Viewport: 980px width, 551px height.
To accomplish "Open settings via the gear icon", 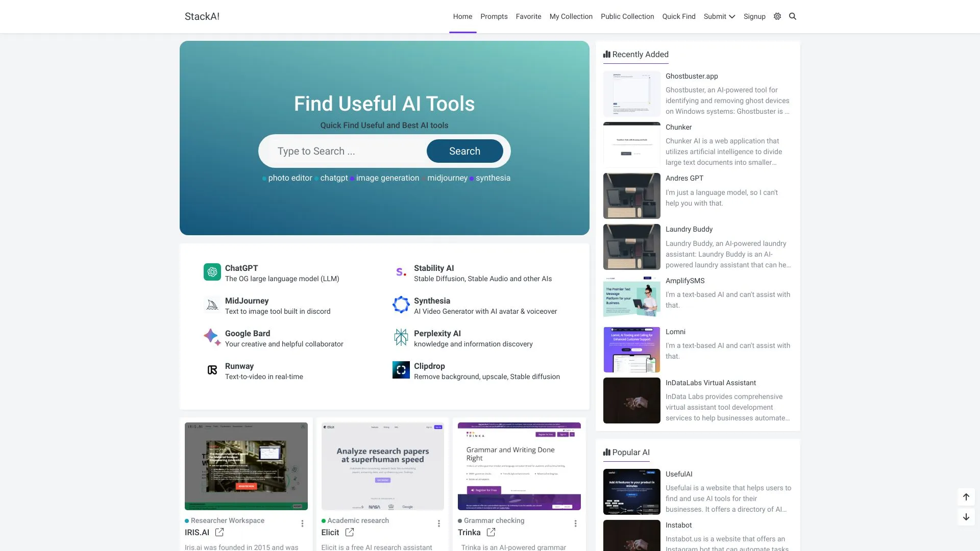I will pos(777,16).
